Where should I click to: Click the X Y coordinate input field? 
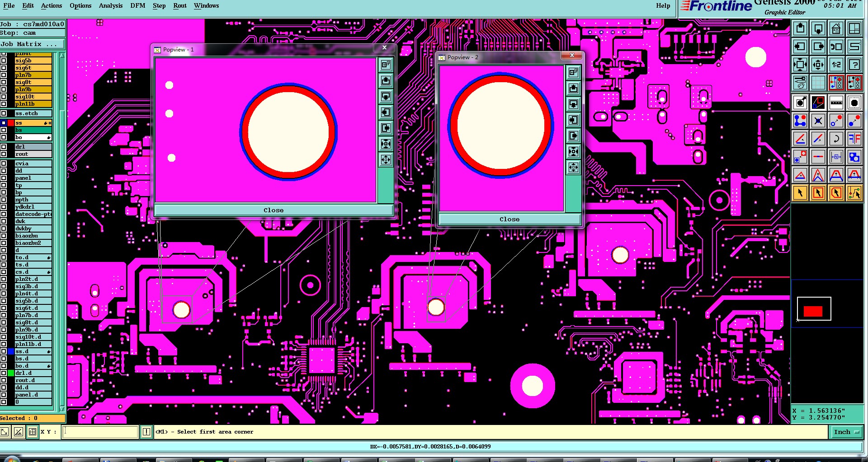pyautogui.click(x=100, y=432)
